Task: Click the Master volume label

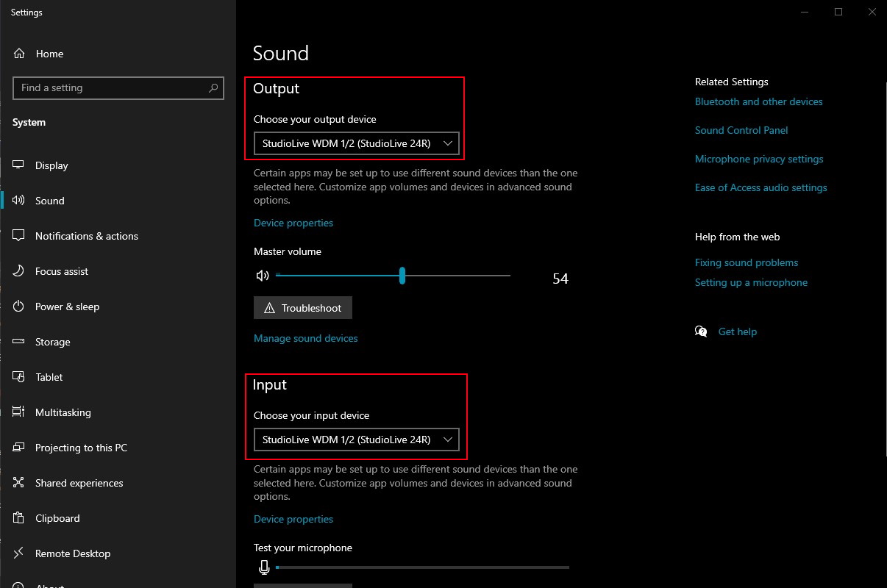Action: pyautogui.click(x=288, y=251)
